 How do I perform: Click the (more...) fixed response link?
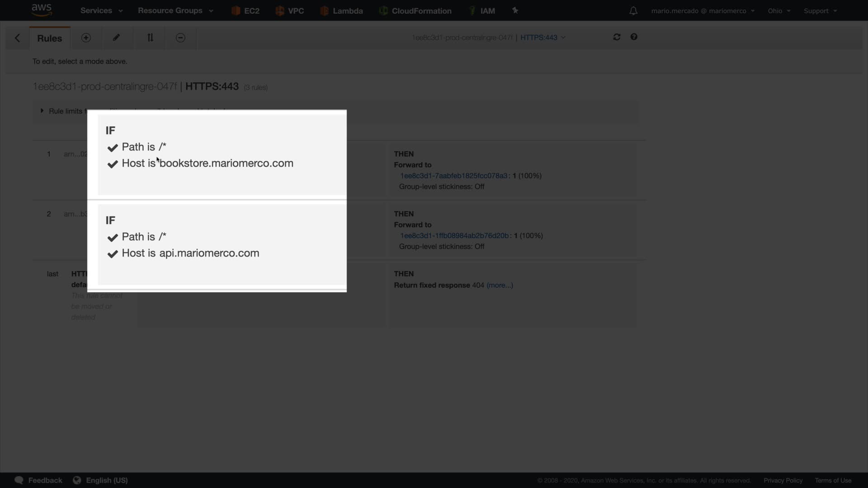tap(500, 285)
